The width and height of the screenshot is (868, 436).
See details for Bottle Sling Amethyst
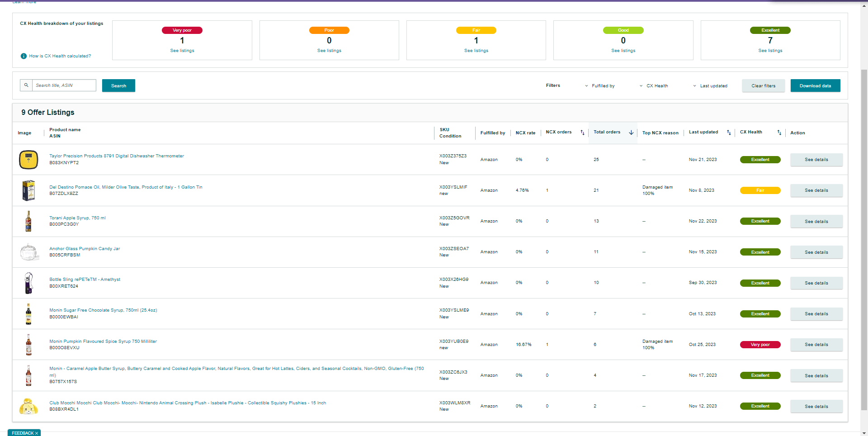pos(816,283)
